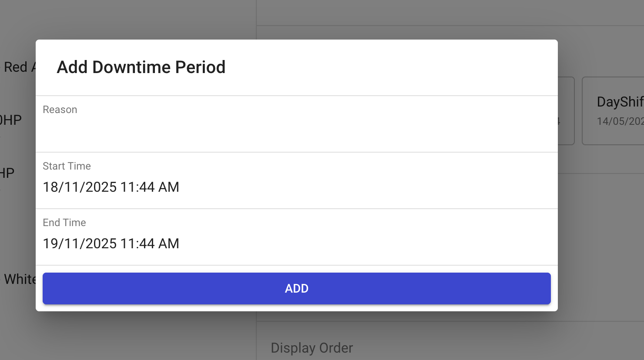
Task: Click the Start Time label
Action: click(67, 166)
